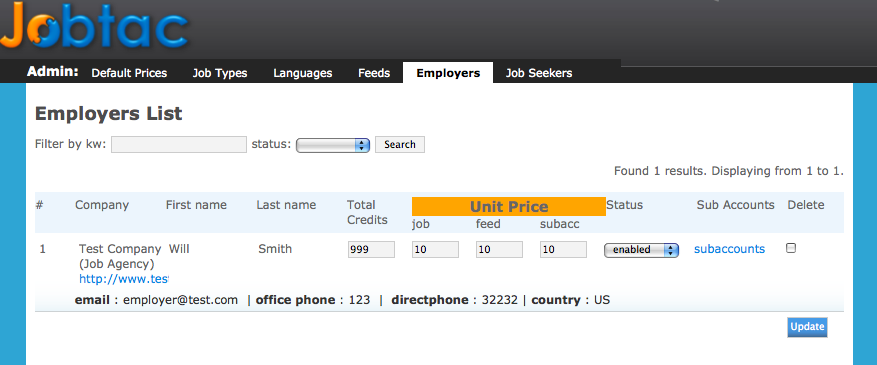877x365 pixels.
Task: Select the Employers tab
Action: [448, 73]
